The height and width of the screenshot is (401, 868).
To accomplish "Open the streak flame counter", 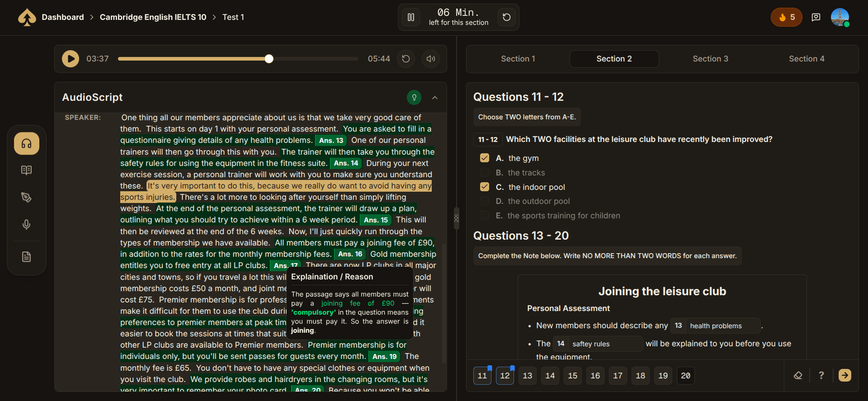I will pyautogui.click(x=787, y=17).
